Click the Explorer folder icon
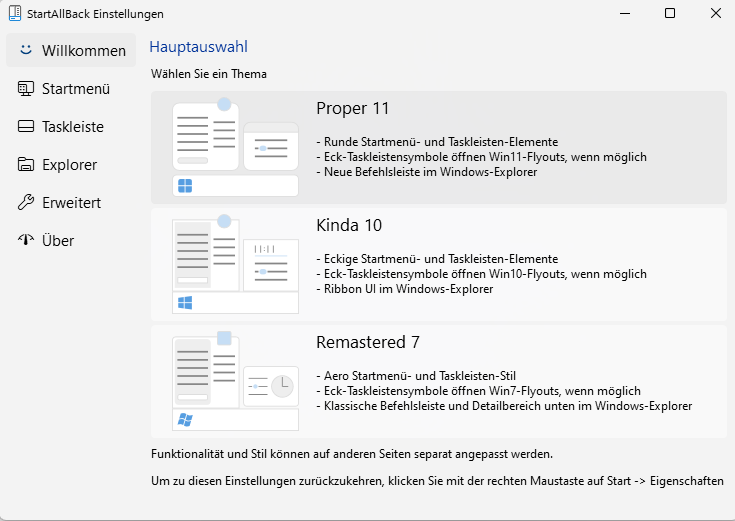The height and width of the screenshot is (521, 735). pos(26,165)
